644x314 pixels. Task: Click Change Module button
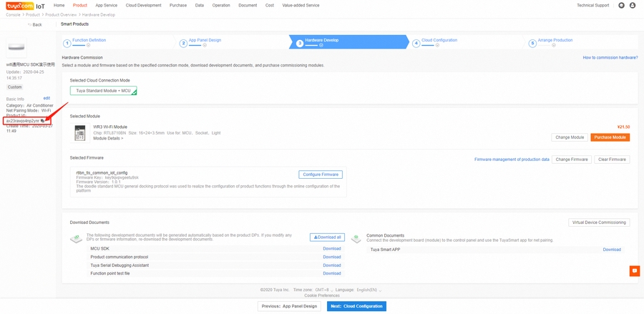[570, 137]
